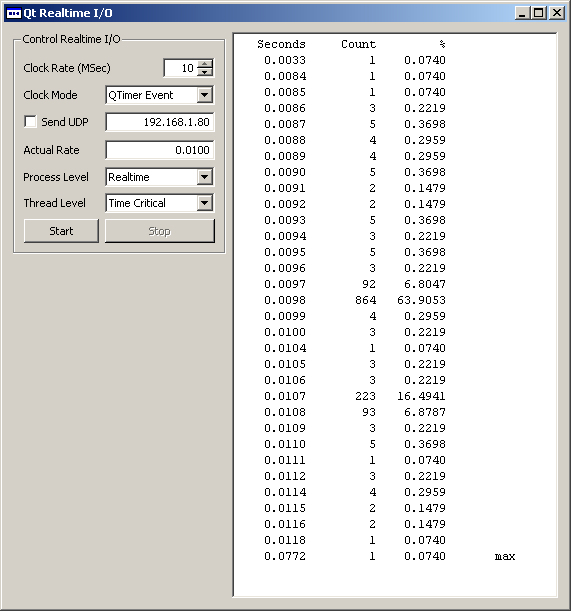Click the Actual Rate field
This screenshot has width=571, height=611.
(160, 150)
